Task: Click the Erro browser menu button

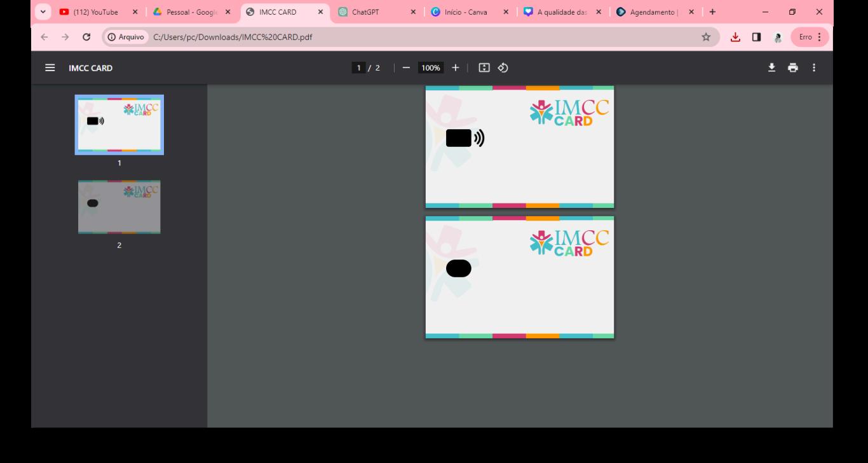Action: [x=810, y=37]
